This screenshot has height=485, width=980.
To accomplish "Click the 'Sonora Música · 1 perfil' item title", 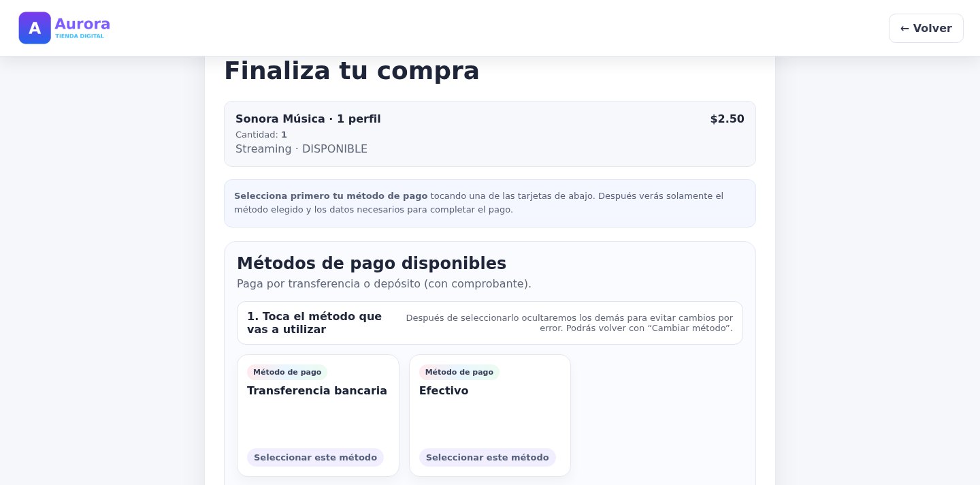I will tap(308, 119).
